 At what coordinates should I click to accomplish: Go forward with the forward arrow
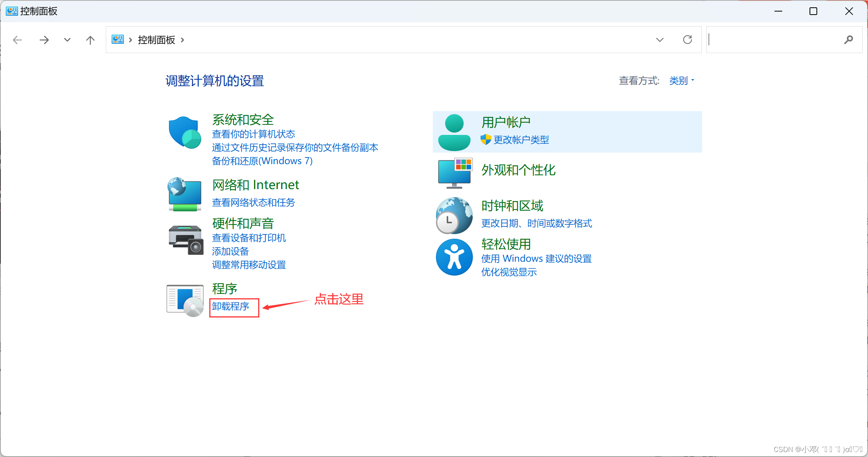tap(44, 40)
